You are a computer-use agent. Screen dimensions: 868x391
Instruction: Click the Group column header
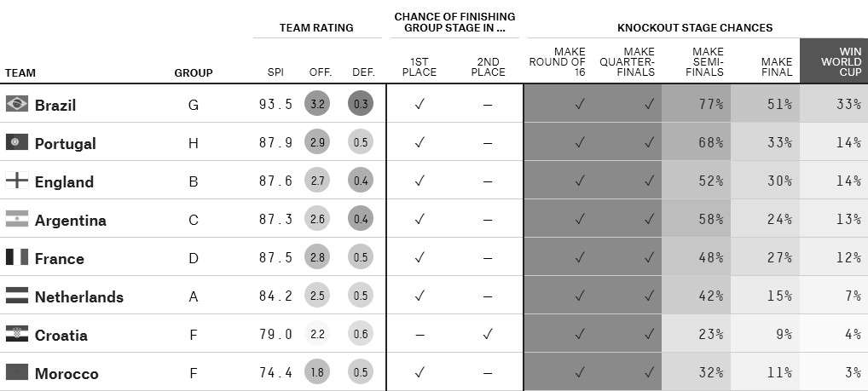coord(194,72)
